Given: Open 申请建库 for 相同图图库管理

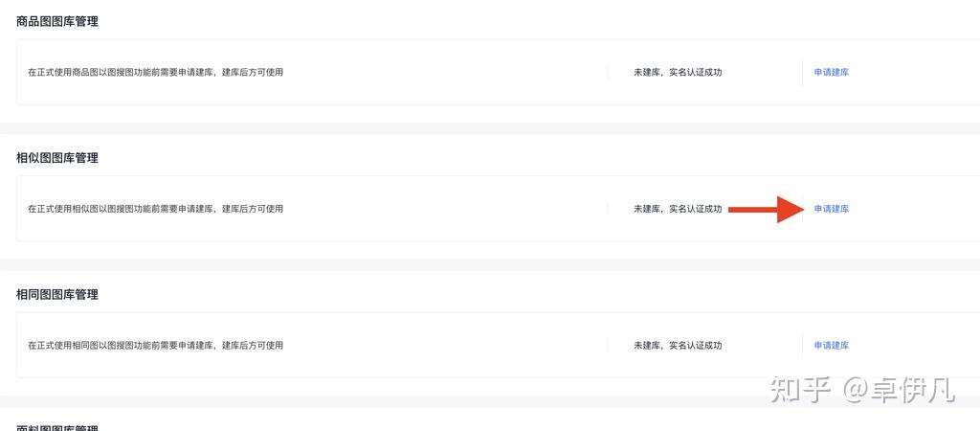Looking at the screenshot, I should click(831, 346).
